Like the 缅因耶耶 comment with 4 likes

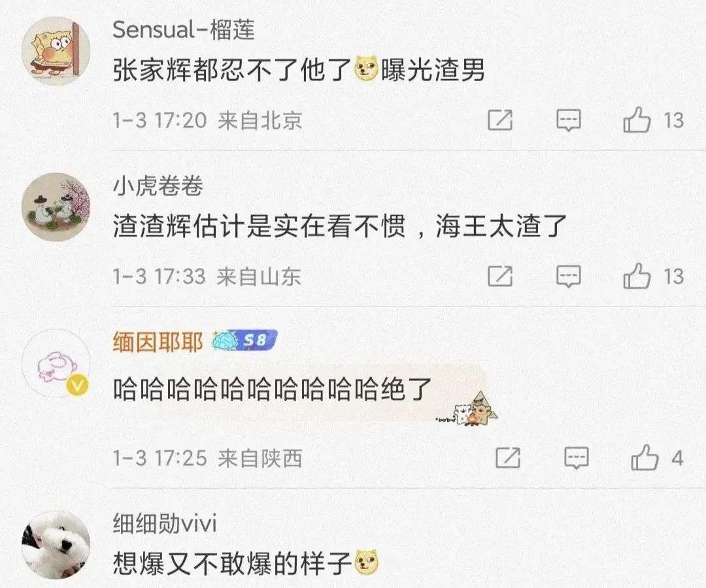[645, 457]
